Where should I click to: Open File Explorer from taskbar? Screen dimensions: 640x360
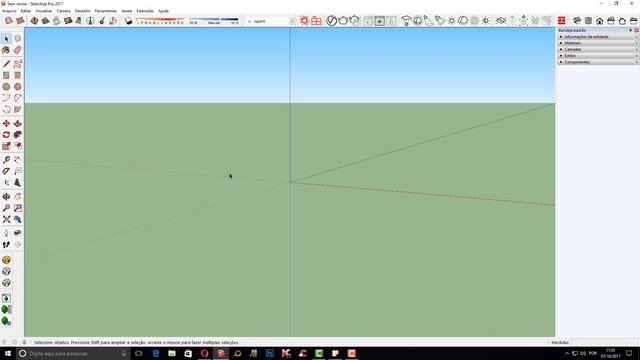pos(172,353)
